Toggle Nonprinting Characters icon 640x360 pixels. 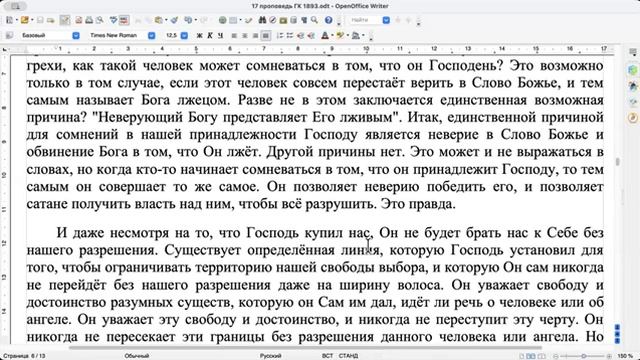[304, 20]
